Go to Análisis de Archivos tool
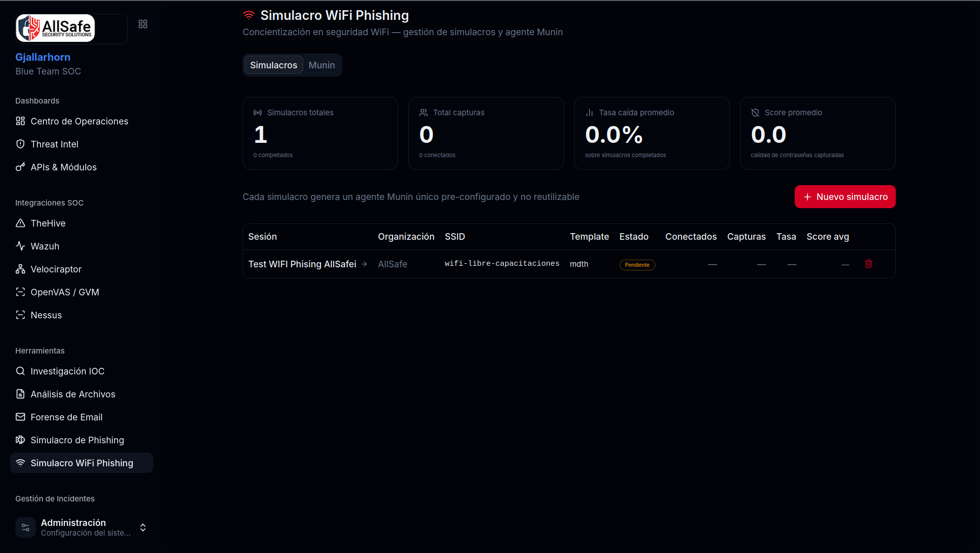 click(x=82, y=394)
